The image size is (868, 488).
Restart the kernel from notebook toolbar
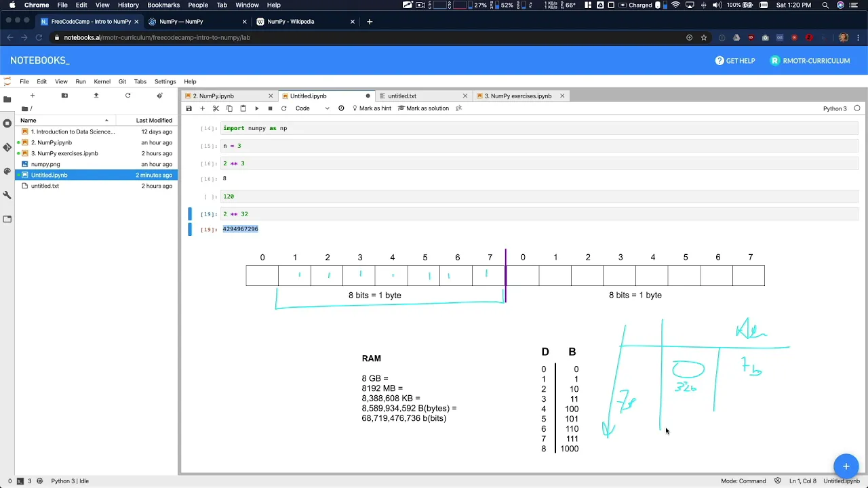click(283, 108)
